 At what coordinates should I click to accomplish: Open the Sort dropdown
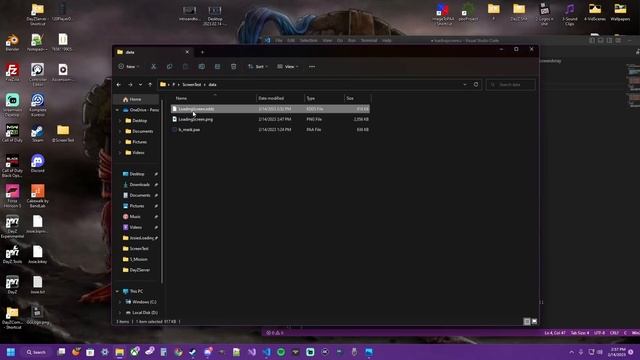258,67
